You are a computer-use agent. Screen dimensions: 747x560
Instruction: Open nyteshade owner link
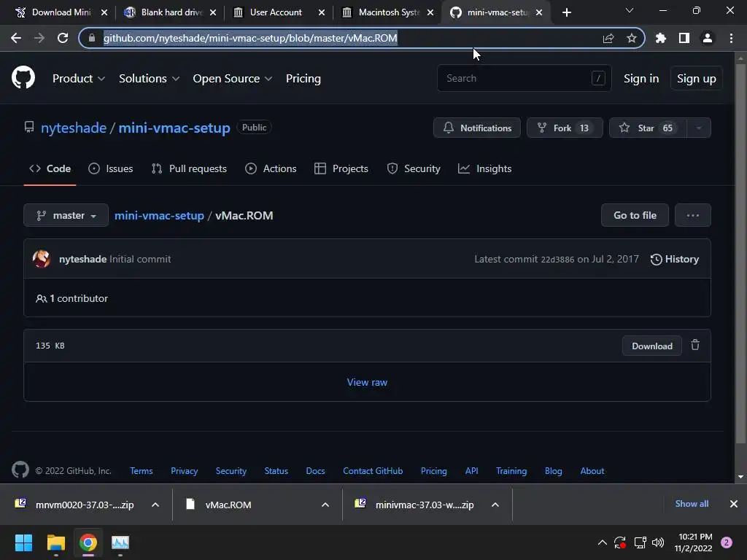(74, 128)
